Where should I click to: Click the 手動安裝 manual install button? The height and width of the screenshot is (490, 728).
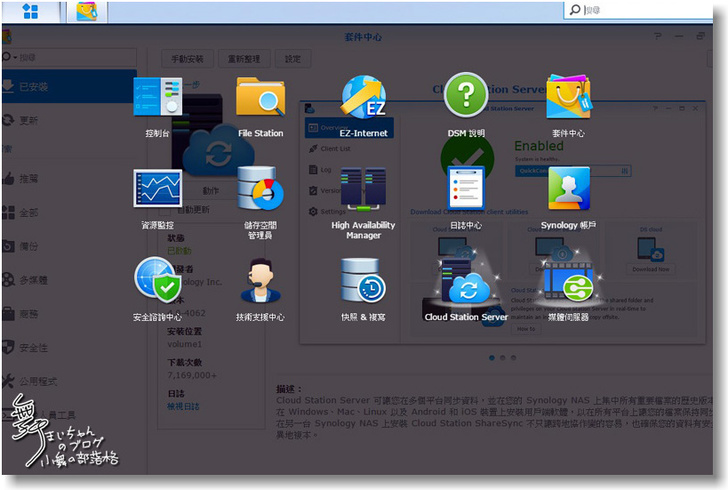click(187, 59)
